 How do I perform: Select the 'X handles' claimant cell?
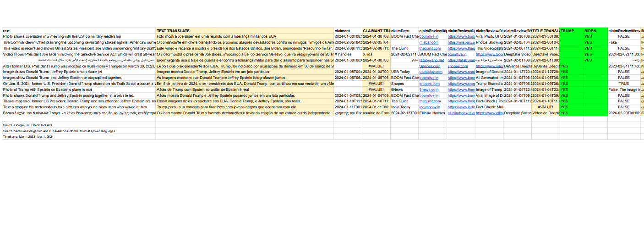point(348,54)
